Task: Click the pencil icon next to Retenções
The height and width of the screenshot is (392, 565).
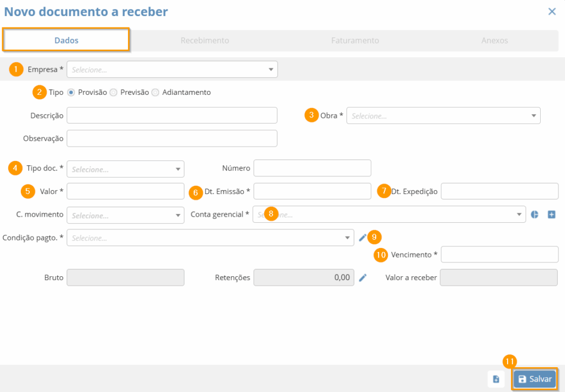Action: (363, 278)
